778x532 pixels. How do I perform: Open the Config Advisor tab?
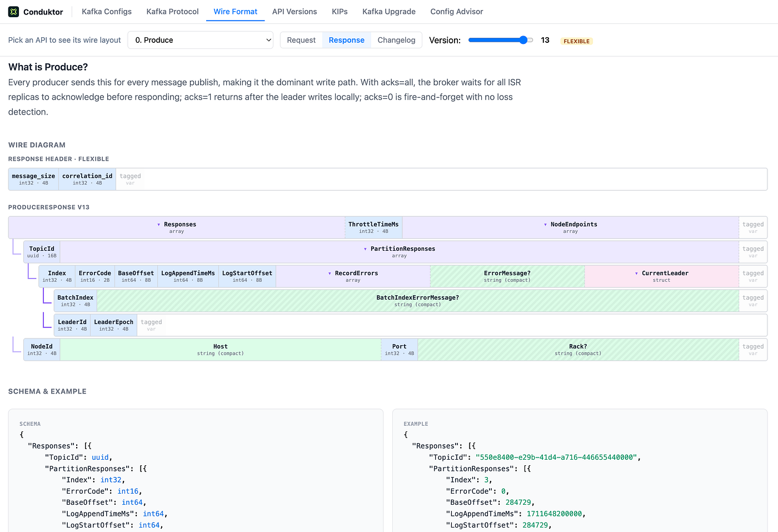click(457, 12)
